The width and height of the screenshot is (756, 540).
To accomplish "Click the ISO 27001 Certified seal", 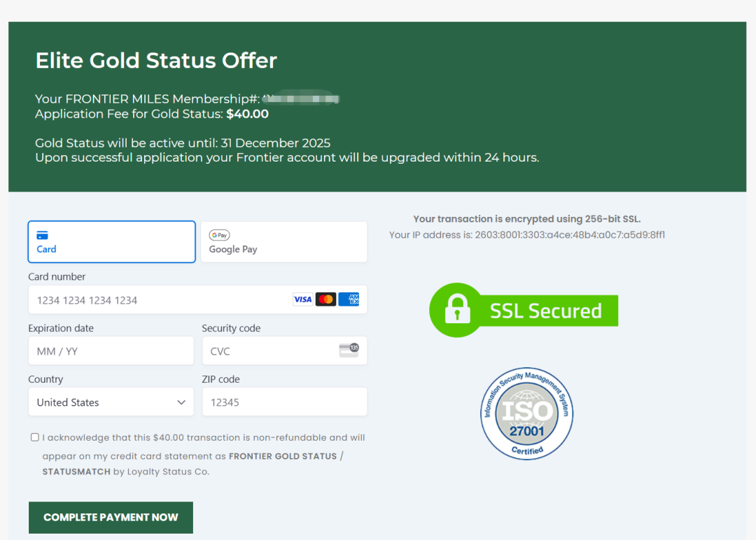I will (526, 413).
